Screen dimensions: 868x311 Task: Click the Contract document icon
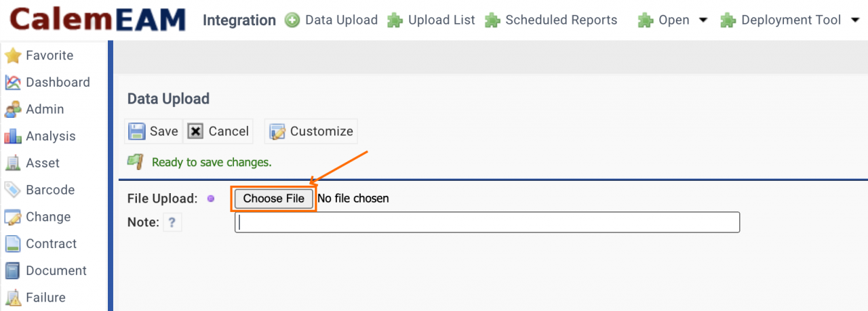(13, 244)
